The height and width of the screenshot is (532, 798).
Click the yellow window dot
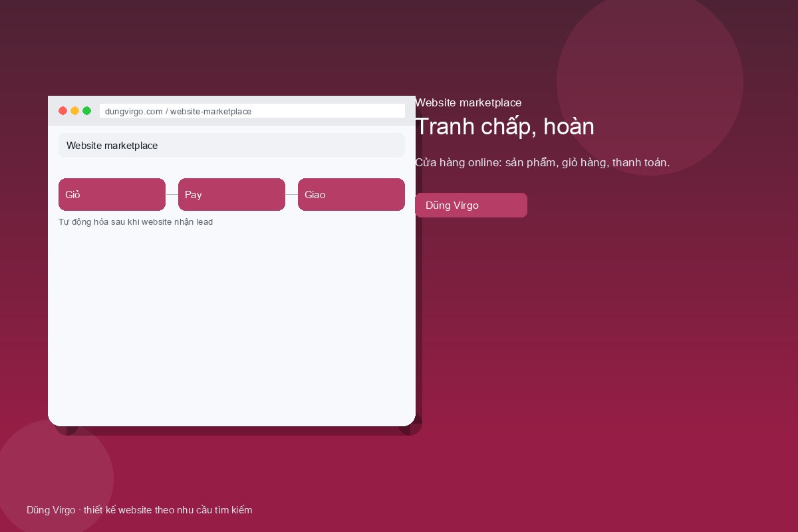pyautogui.click(x=75, y=111)
